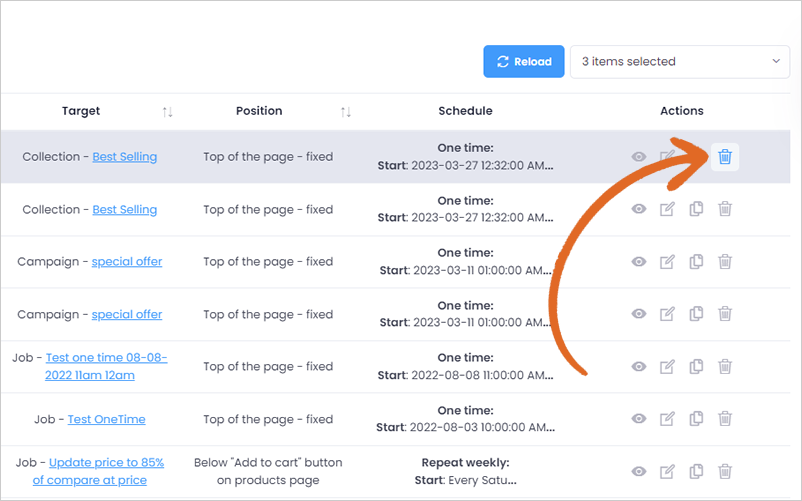The image size is (802, 501).
Task: Sort the table by Target column arrows
Action: click(x=167, y=111)
